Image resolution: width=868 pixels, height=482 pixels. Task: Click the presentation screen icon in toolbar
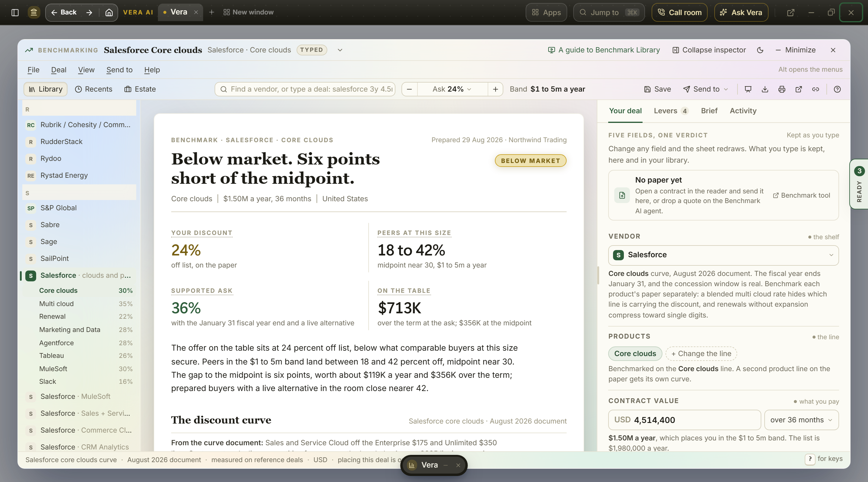pyautogui.click(x=748, y=89)
